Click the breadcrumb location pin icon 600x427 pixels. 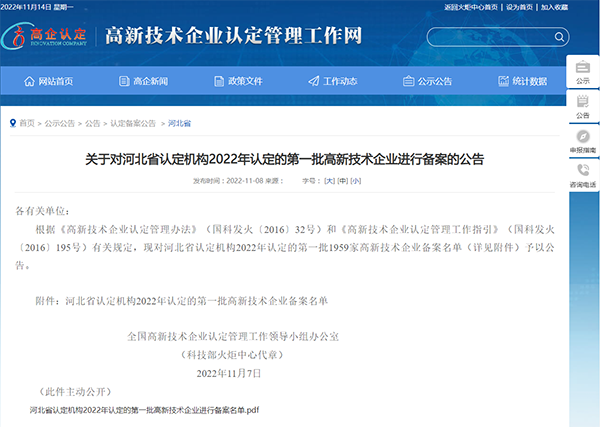coord(13,123)
